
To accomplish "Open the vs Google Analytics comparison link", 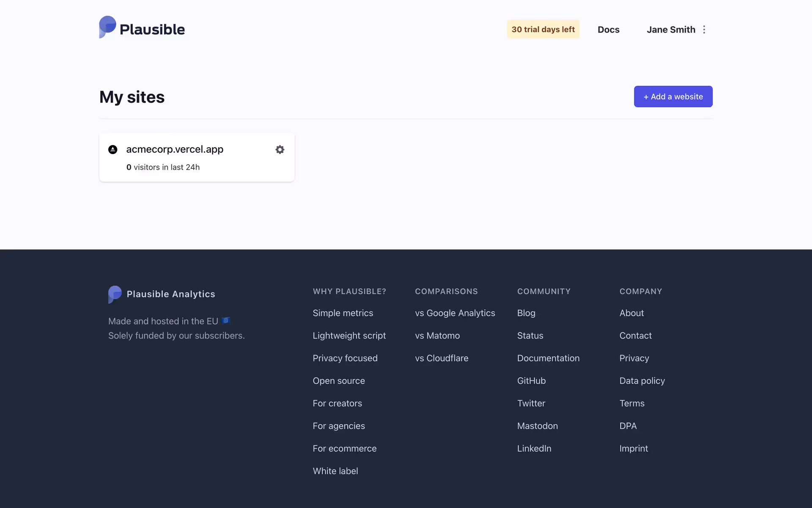I will tap(455, 313).
